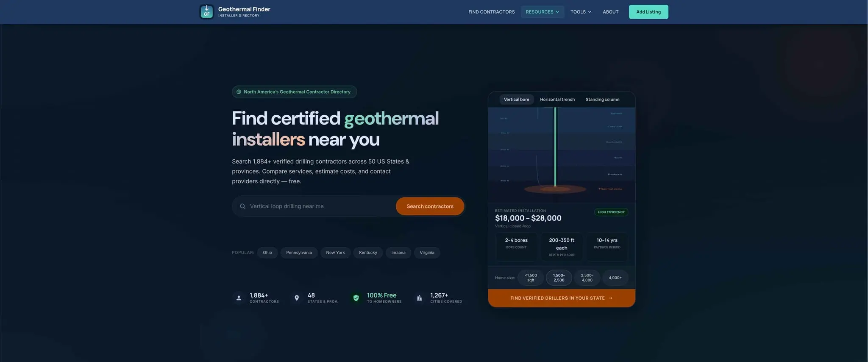Open Find Contractors in the navigation
The image size is (868, 362).
pyautogui.click(x=492, y=12)
